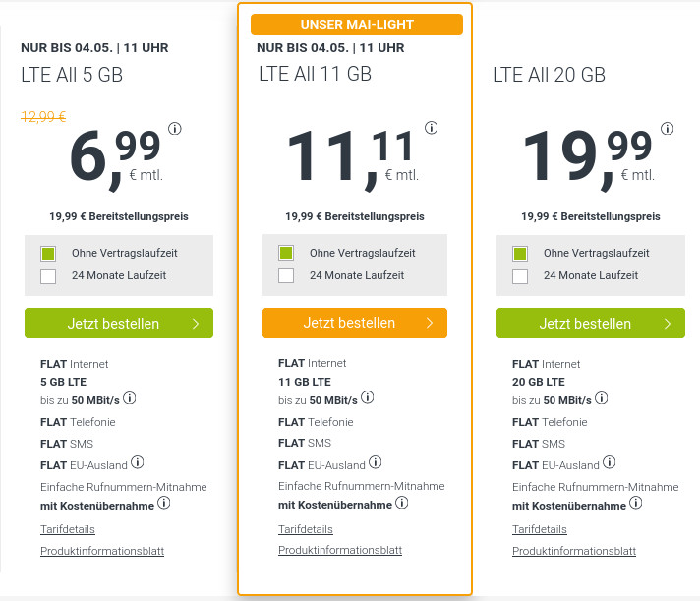
Task: Order the LTE All 5 GB plan
Action: (x=119, y=323)
